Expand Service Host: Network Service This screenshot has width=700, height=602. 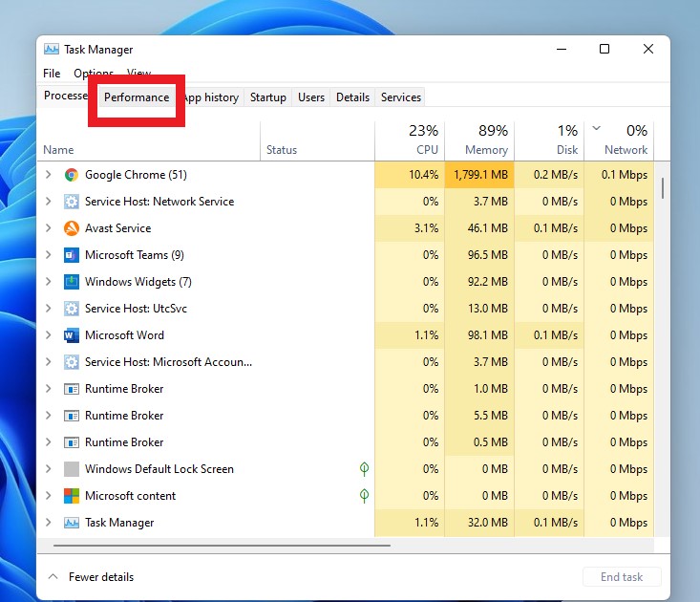(x=48, y=202)
